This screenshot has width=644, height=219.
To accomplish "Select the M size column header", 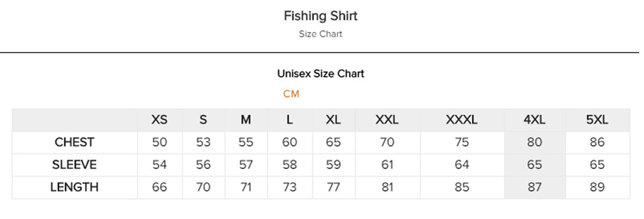I will [246, 120].
